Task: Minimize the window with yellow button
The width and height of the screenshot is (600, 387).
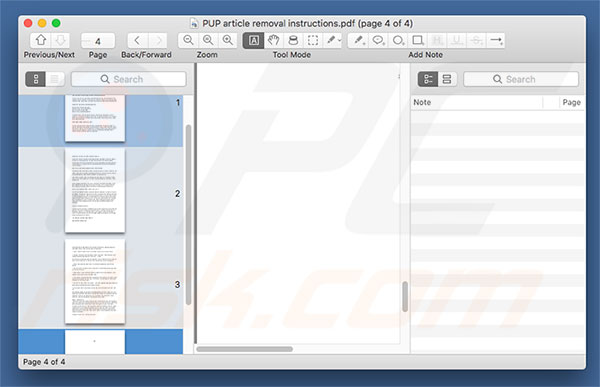Action: [x=42, y=23]
